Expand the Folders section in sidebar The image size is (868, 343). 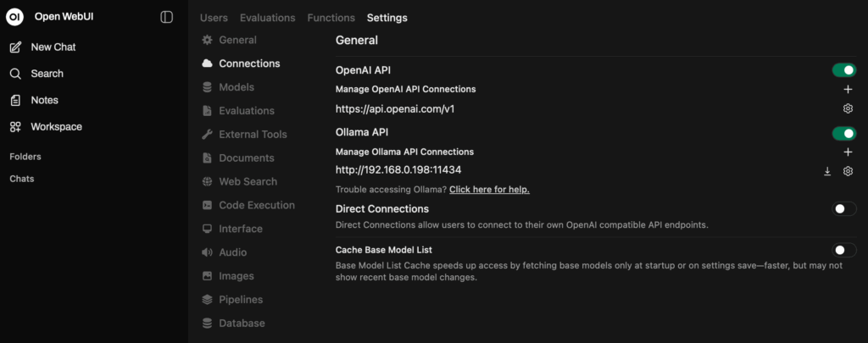tap(25, 157)
